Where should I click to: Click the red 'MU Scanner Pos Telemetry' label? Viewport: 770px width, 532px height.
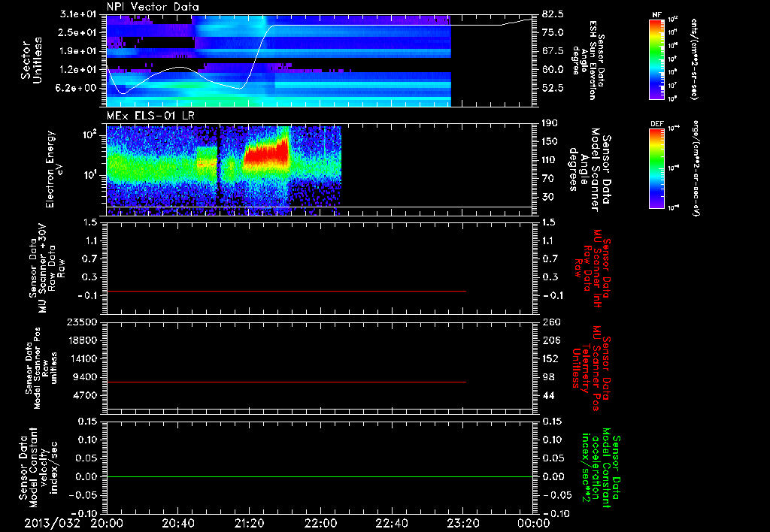click(x=591, y=368)
